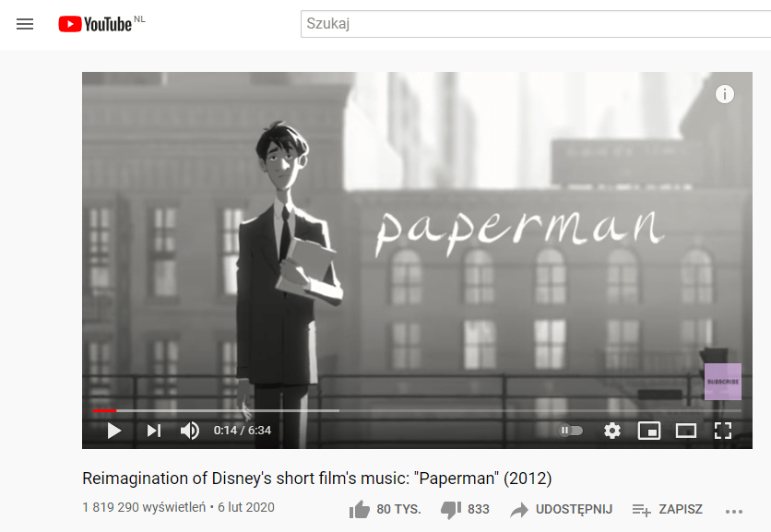The height and width of the screenshot is (532, 771).
Task: Switch to theater mode view
Action: pos(686,431)
